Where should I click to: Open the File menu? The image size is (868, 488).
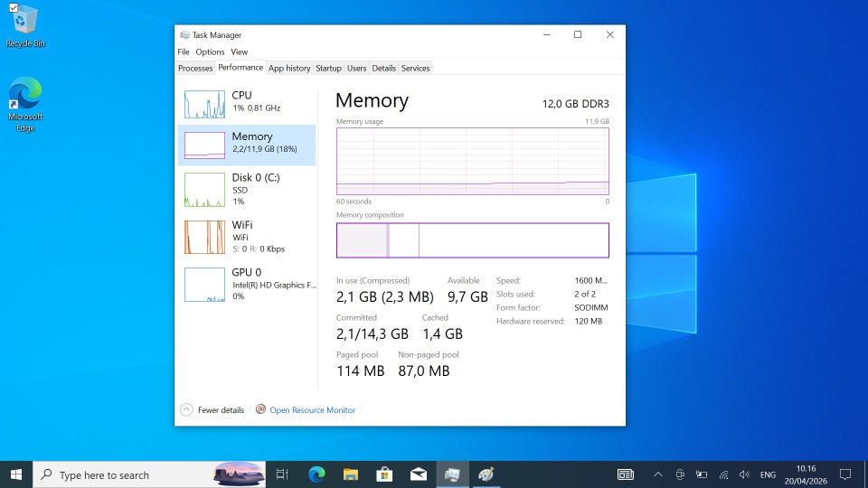[184, 52]
